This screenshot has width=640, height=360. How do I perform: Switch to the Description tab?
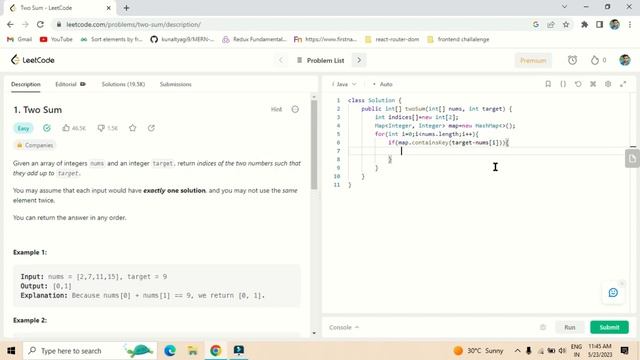tap(26, 84)
